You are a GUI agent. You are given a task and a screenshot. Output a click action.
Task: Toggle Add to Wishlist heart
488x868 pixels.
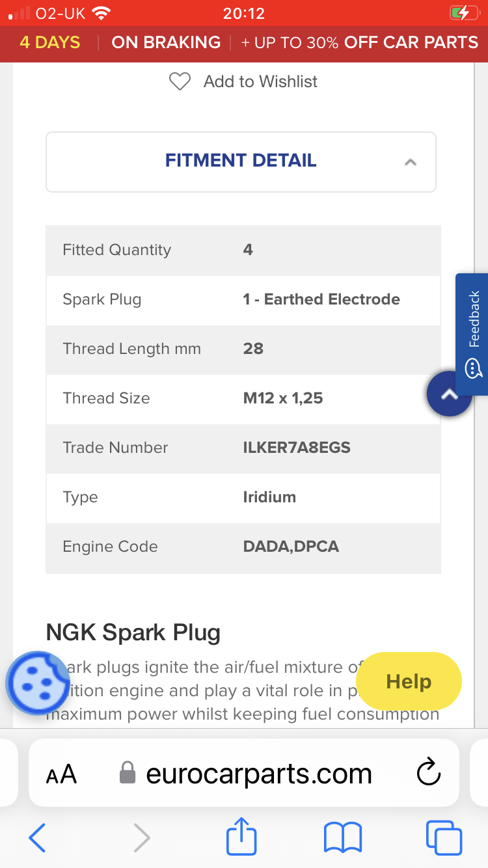(x=180, y=81)
